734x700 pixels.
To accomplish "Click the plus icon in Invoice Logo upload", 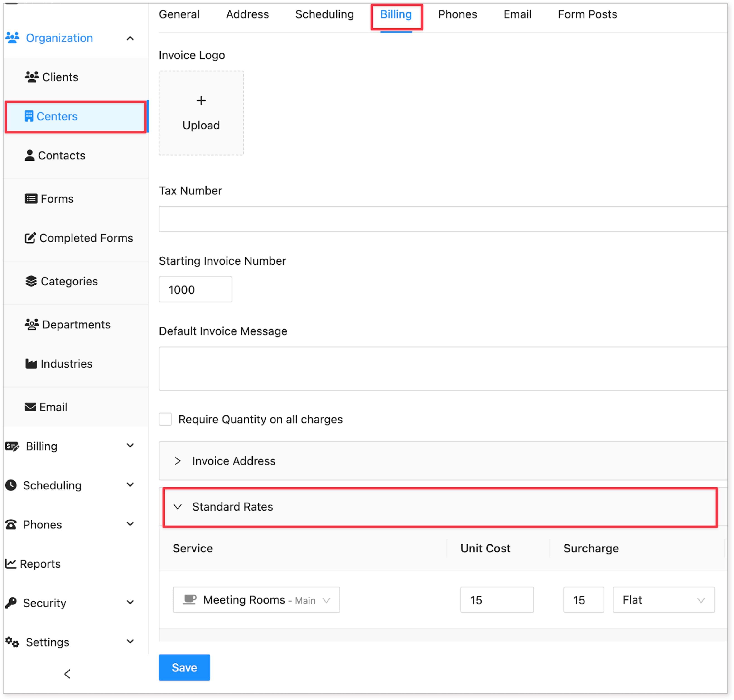I will point(201,100).
